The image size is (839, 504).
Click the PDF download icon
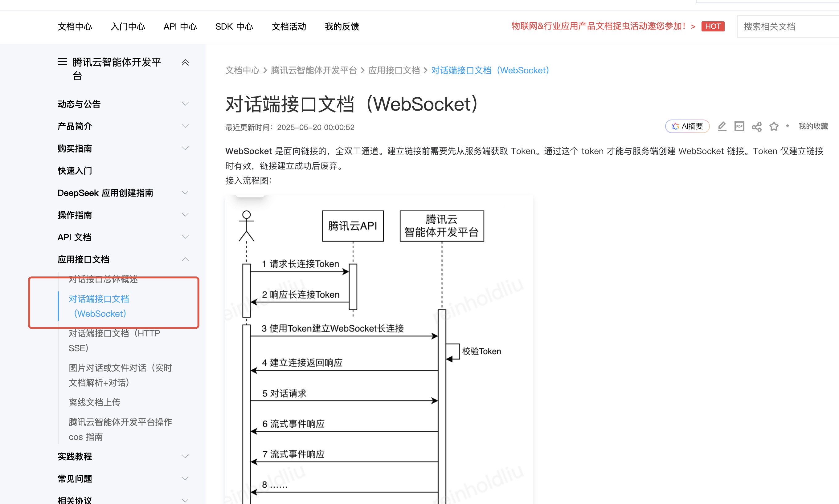tap(739, 126)
